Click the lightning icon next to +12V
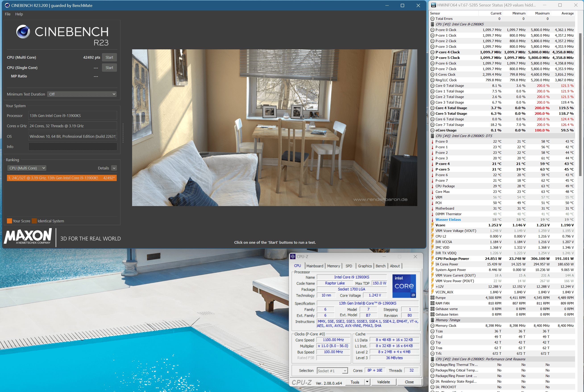 tap(432, 286)
